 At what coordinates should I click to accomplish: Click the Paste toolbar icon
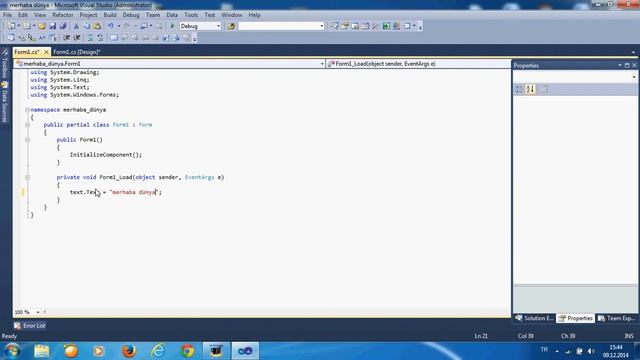[x=97, y=26]
